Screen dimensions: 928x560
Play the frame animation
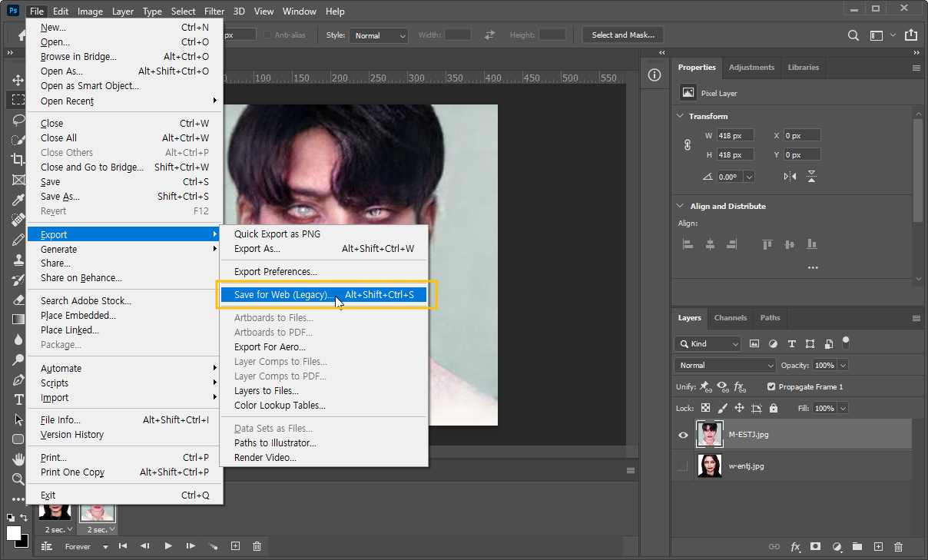(x=168, y=546)
